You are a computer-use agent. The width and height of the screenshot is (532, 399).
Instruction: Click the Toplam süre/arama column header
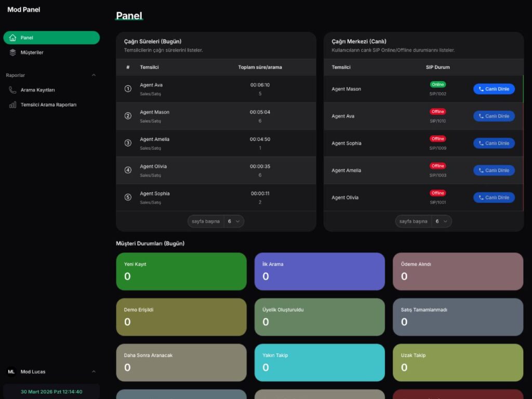tap(260, 67)
